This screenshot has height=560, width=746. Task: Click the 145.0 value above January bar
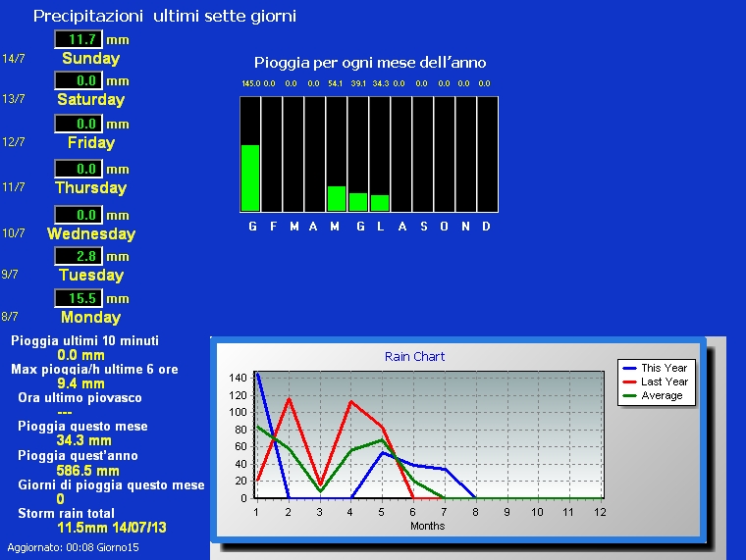tap(250, 83)
